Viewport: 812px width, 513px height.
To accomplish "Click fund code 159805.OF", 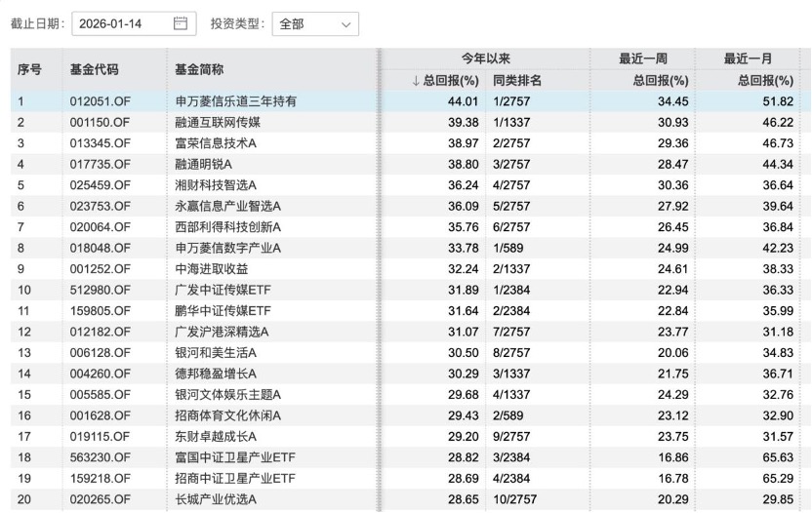I will click(100, 310).
